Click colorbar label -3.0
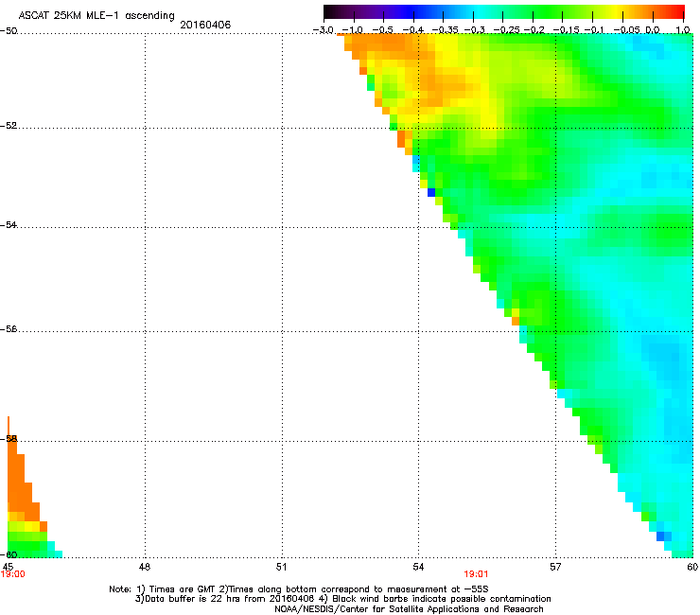The width and height of the screenshot is (700, 615). [323, 30]
